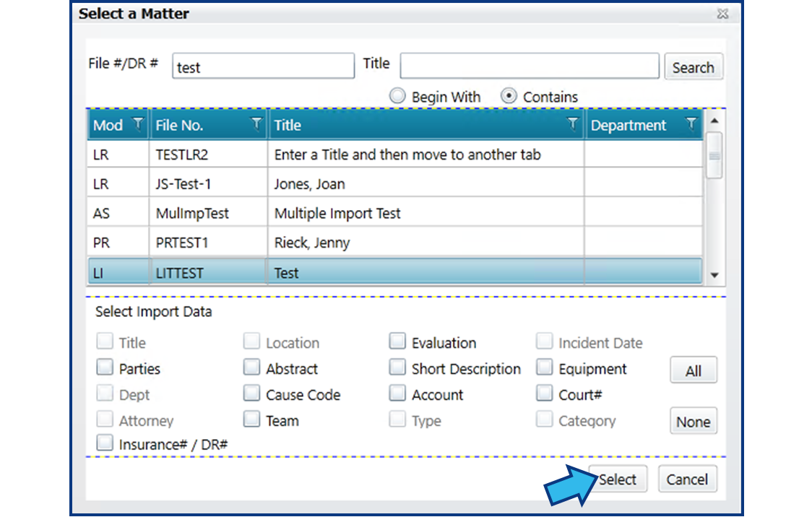The width and height of the screenshot is (812, 517).
Task: Enable the Cause Code checkbox
Action: [251, 394]
